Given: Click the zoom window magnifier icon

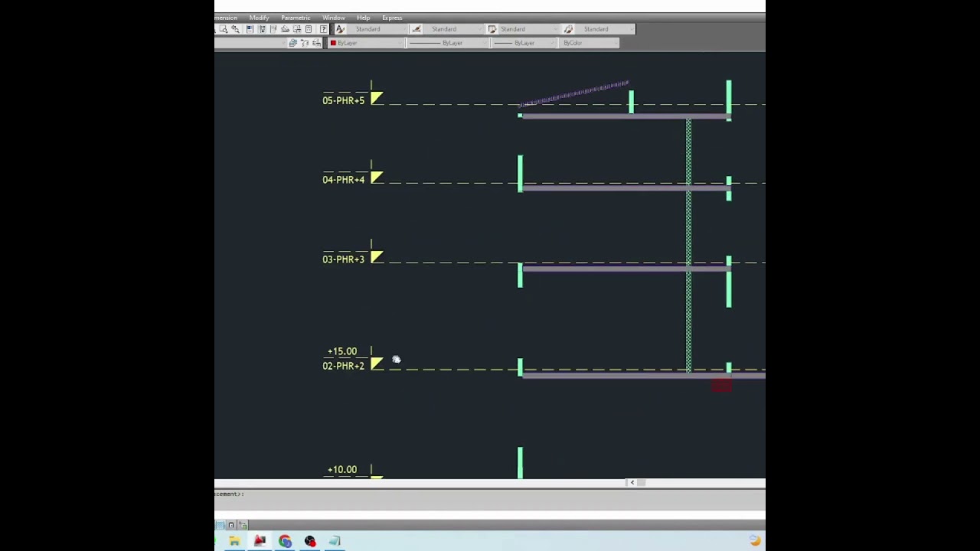Looking at the screenshot, I should tap(223, 29).
